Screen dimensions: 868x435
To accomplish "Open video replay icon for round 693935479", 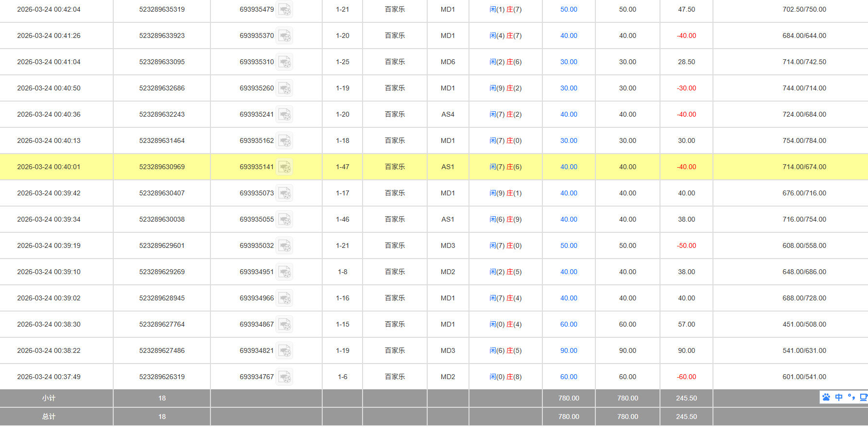I will (x=284, y=10).
